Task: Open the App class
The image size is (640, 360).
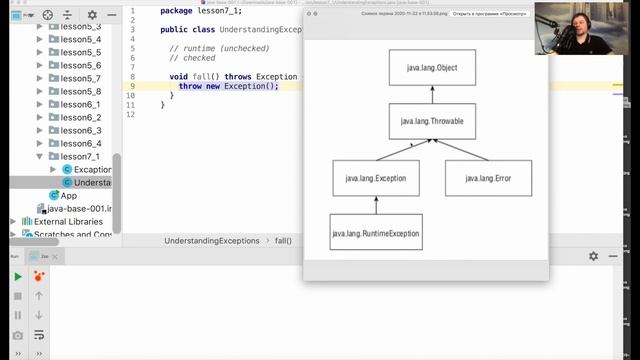Action: click(x=69, y=196)
